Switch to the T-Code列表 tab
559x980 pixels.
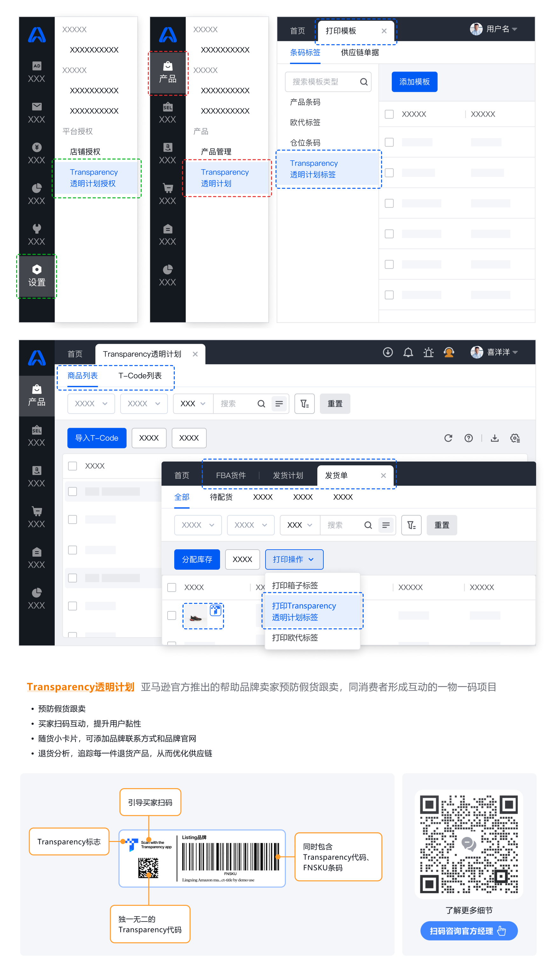(140, 376)
